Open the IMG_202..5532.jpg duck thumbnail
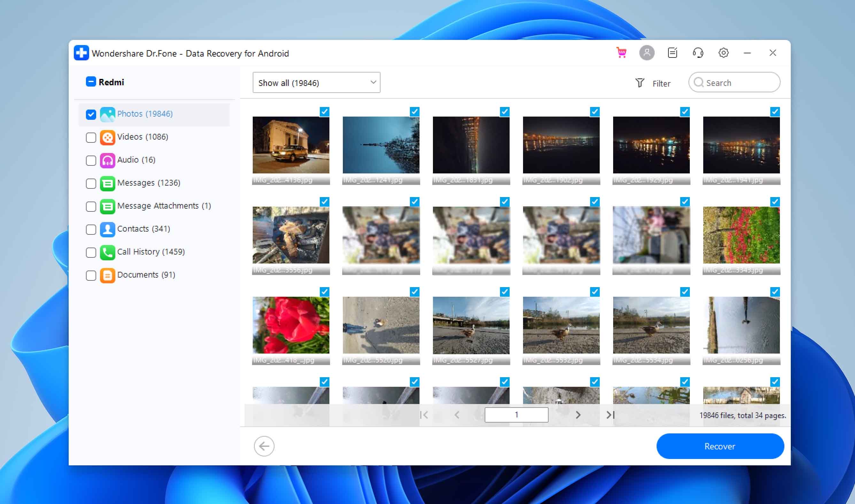The height and width of the screenshot is (504, 855). tap(561, 325)
